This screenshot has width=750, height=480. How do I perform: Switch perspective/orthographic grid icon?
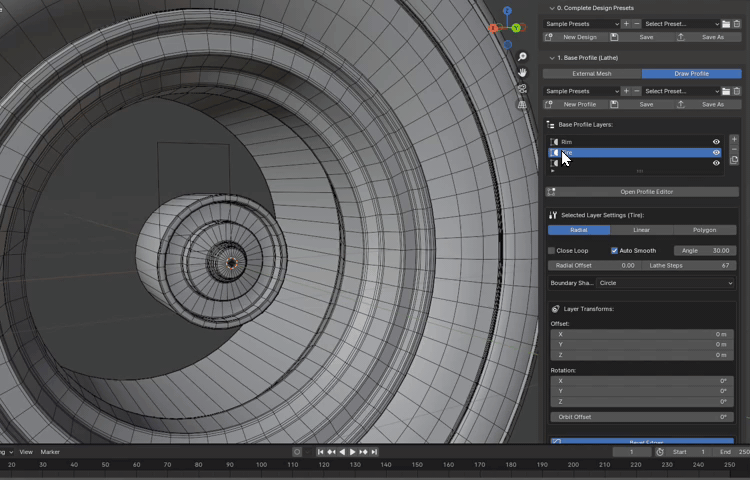[522, 104]
